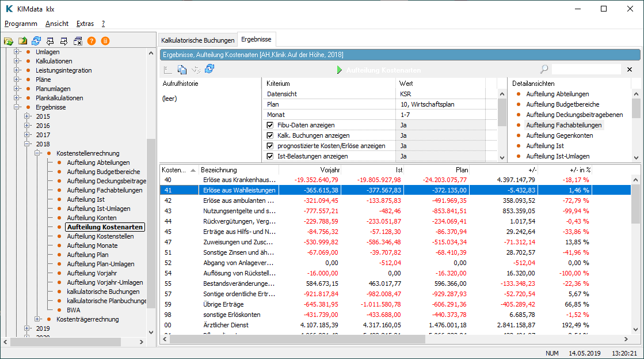Click the navigate-back arrow icon in the toolbar
Viewport: 644px width, 359px height.
click(50, 41)
